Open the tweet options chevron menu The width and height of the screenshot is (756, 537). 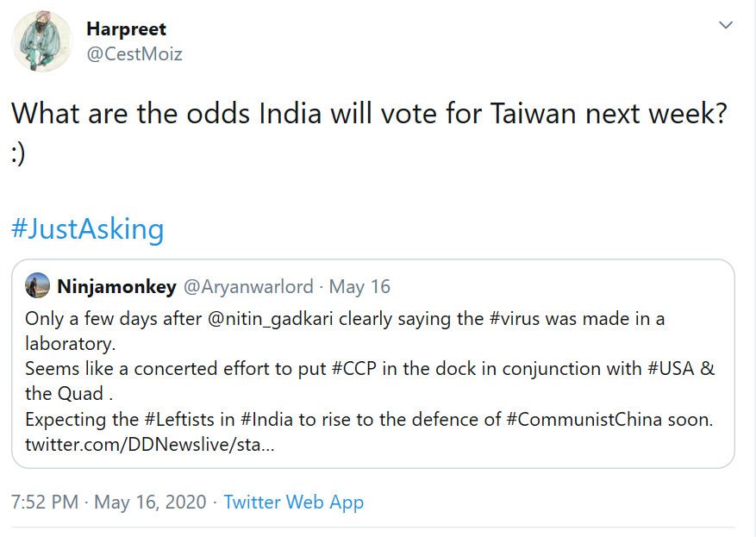pos(726,26)
